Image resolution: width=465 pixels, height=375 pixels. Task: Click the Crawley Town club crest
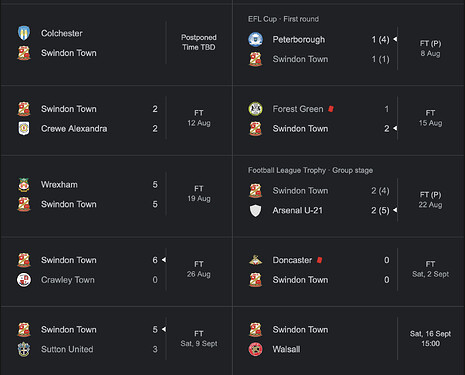coord(24,280)
